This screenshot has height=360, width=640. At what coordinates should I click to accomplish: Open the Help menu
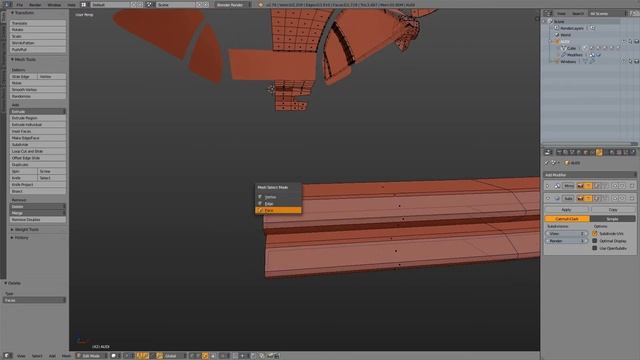coord(71,5)
